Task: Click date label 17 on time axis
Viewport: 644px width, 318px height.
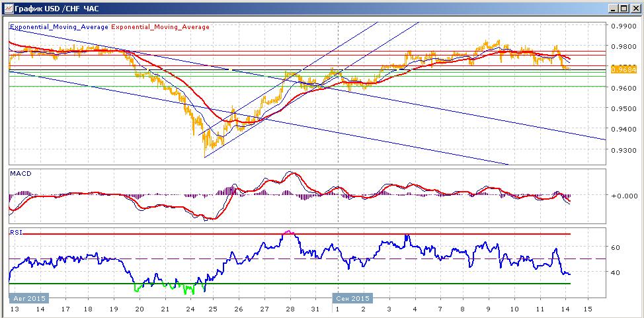Action: (65, 309)
